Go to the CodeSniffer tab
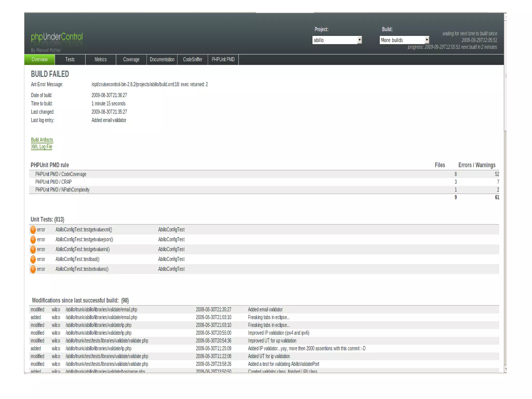Screen dimensions: 532x399 [192, 60]
